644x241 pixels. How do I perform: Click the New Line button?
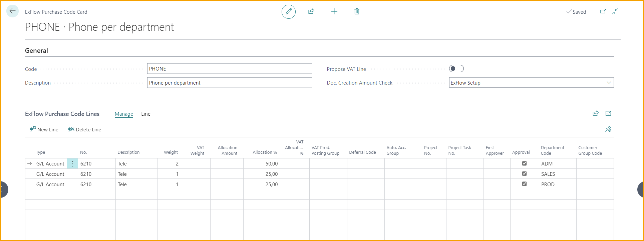click(44, 129)
